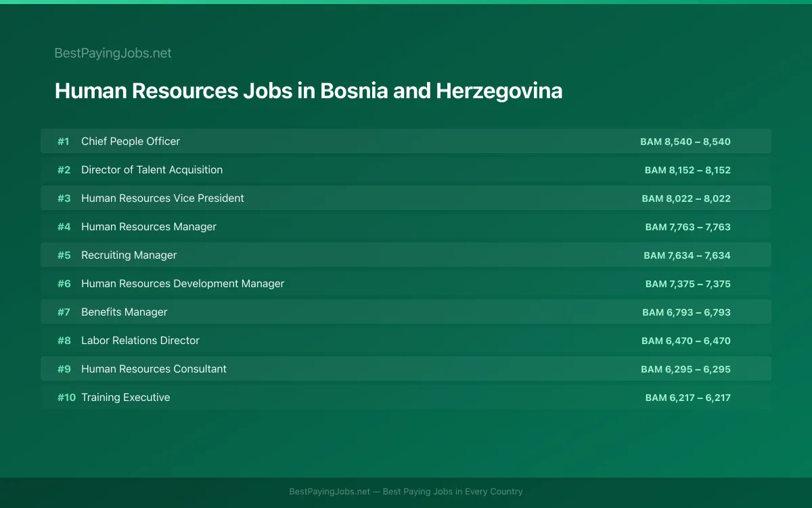Select the Chief People Officer row title
The image size is (812, 508).
tap(131, 141)
